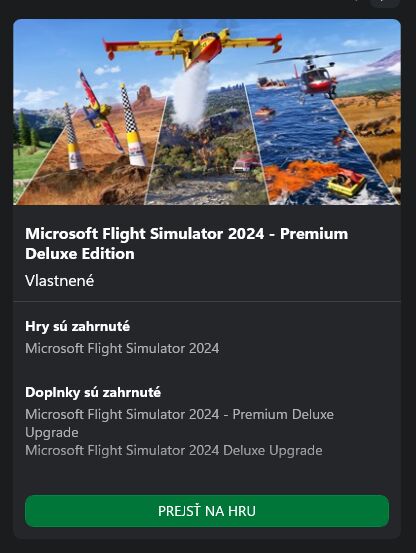Click the yellow firefighting seaplane in artwork
This screenshot has height=553, width=416.
(x=193, y=47)
